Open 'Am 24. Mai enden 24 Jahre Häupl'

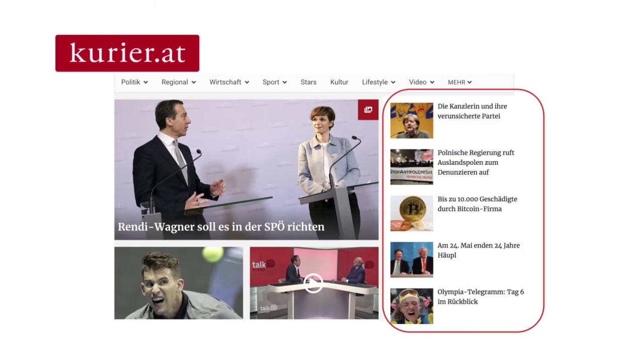click(x=478, y=250)
